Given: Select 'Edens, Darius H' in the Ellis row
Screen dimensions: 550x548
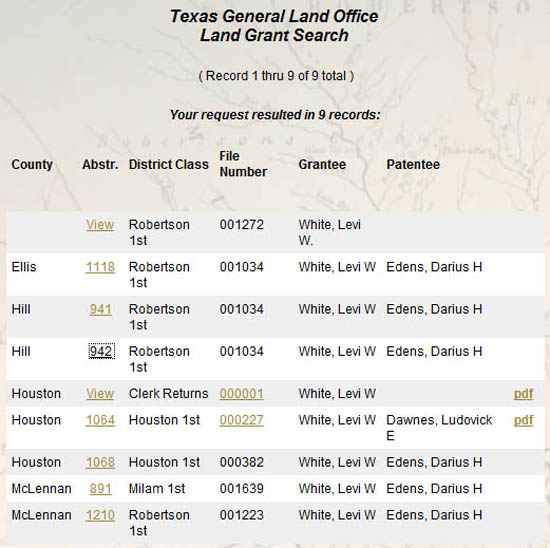Looking at the screenshot, I should pos(434,267).
